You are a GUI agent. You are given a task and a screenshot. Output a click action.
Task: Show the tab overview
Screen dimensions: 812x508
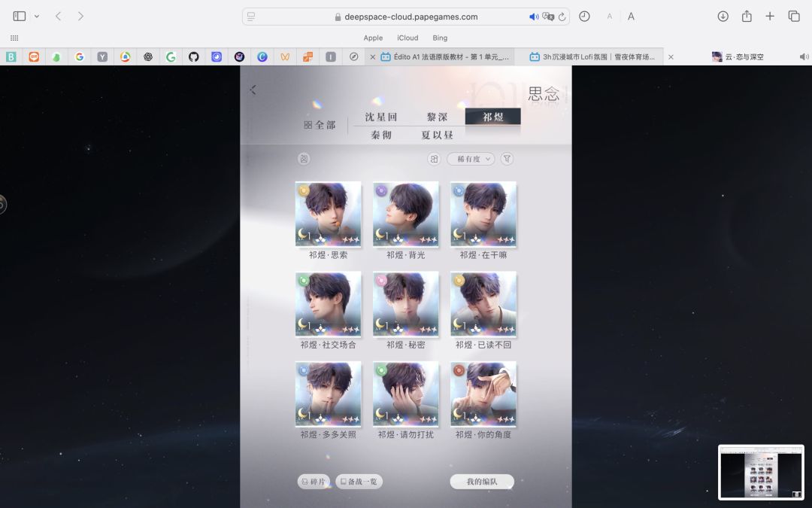tap(794, 17)
